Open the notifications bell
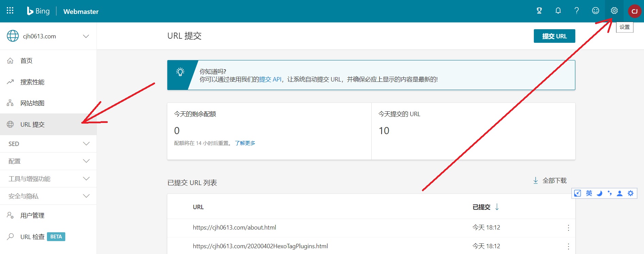 [x=558, y=11]
